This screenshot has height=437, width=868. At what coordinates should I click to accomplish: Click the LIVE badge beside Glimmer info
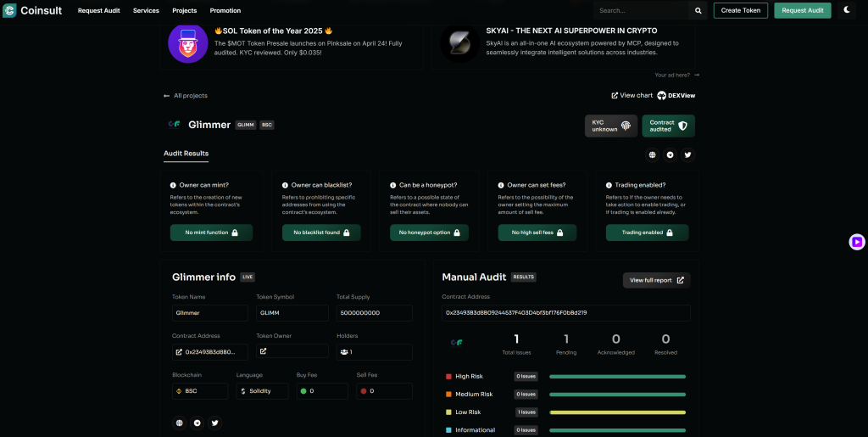pos(248,277)
